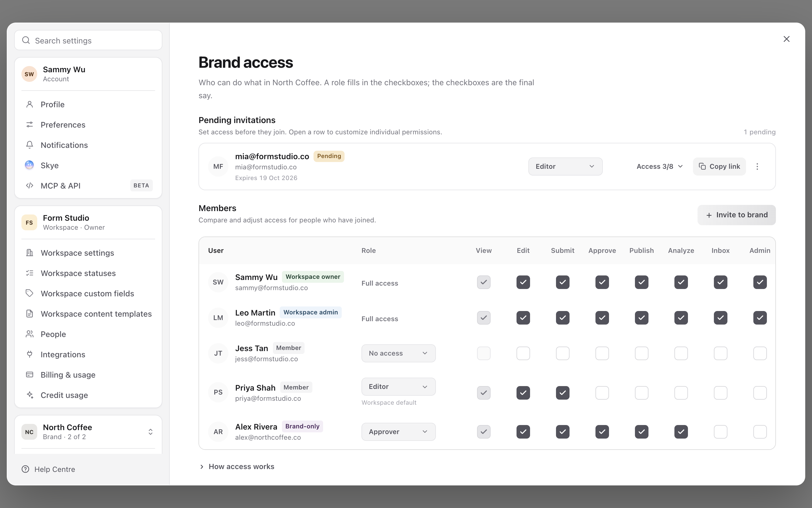Go to the Preferences settings page
Screen dimensions: 812x508
coord(88,125)
